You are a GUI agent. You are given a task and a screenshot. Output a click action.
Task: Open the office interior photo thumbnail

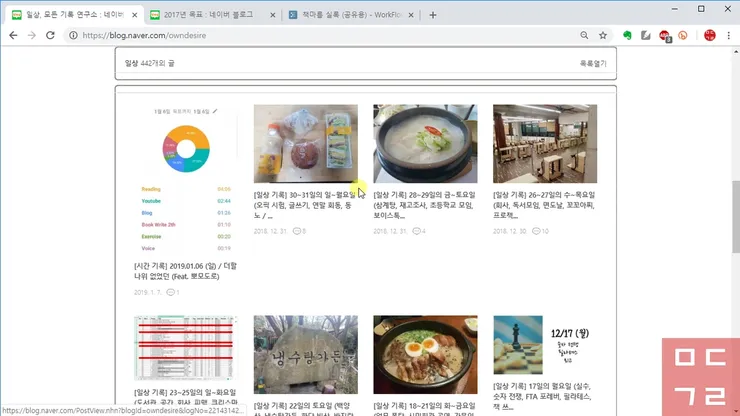(545, 144)
